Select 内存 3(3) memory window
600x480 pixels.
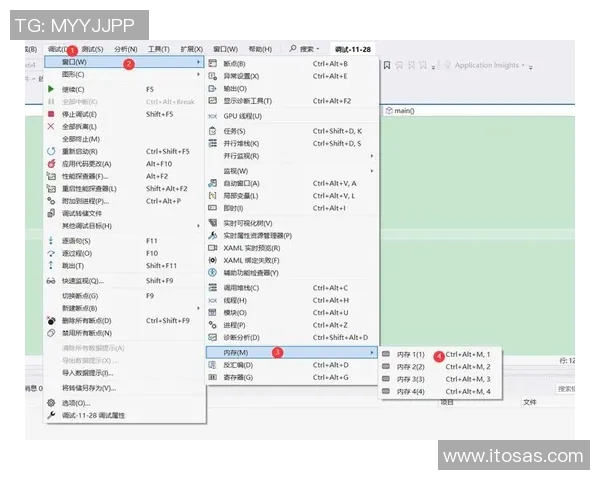[440, 379]
